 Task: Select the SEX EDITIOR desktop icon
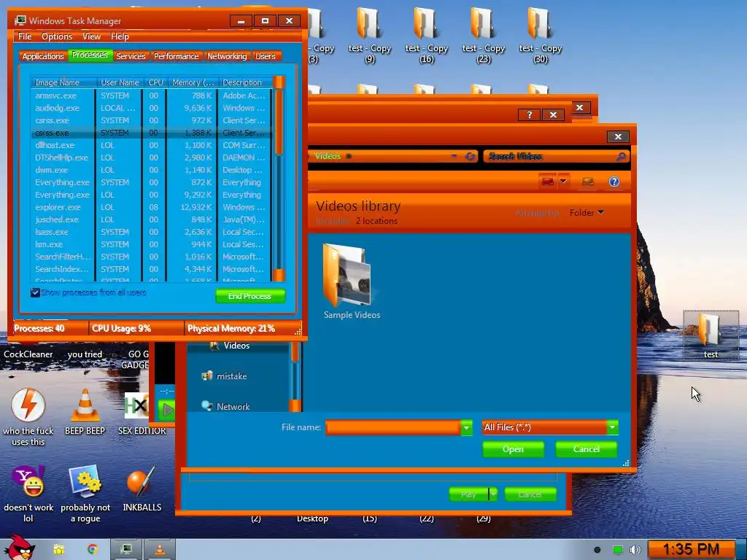pyautogui.click(x=142, y=413)
